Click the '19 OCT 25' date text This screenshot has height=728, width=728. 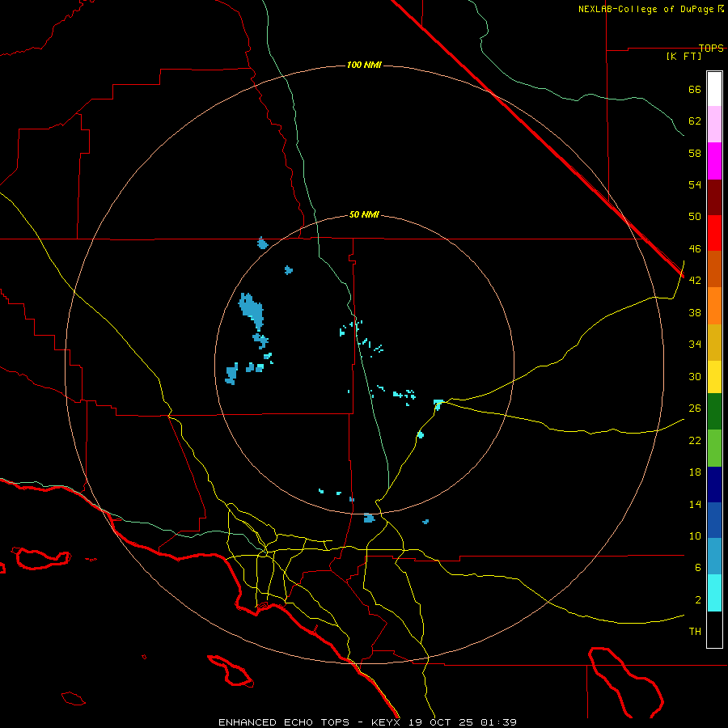[x=440, y=722]
